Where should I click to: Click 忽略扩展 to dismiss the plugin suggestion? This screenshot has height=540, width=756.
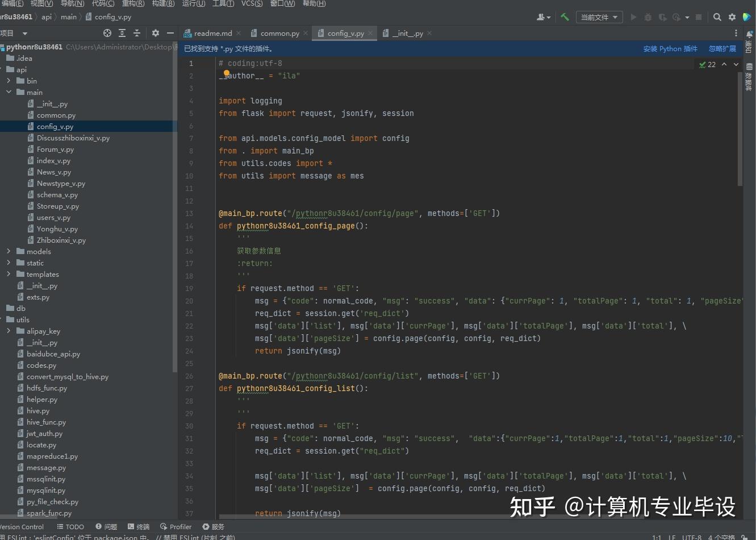722,48
